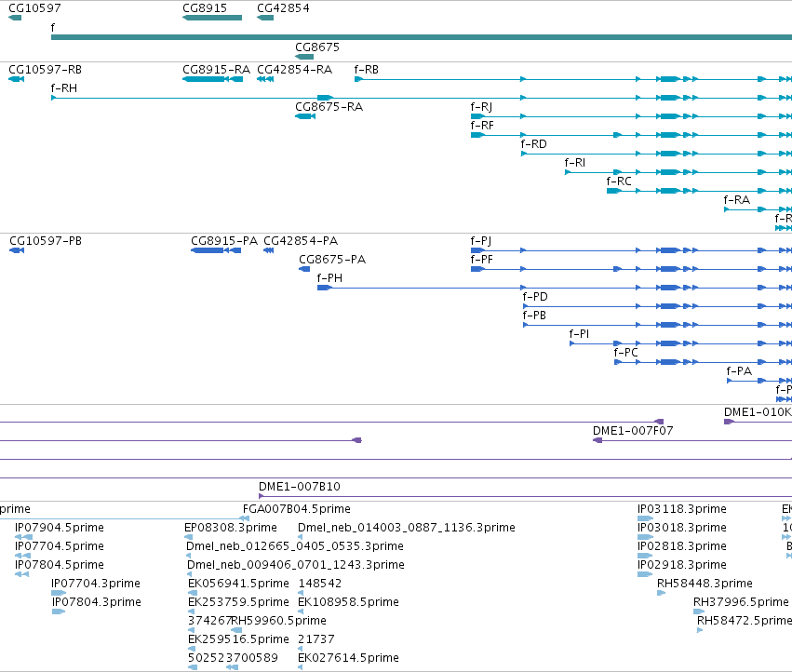792x672 pixels.
Task: Select transcript CG42854-RA
Action: (x=294, y=70)
